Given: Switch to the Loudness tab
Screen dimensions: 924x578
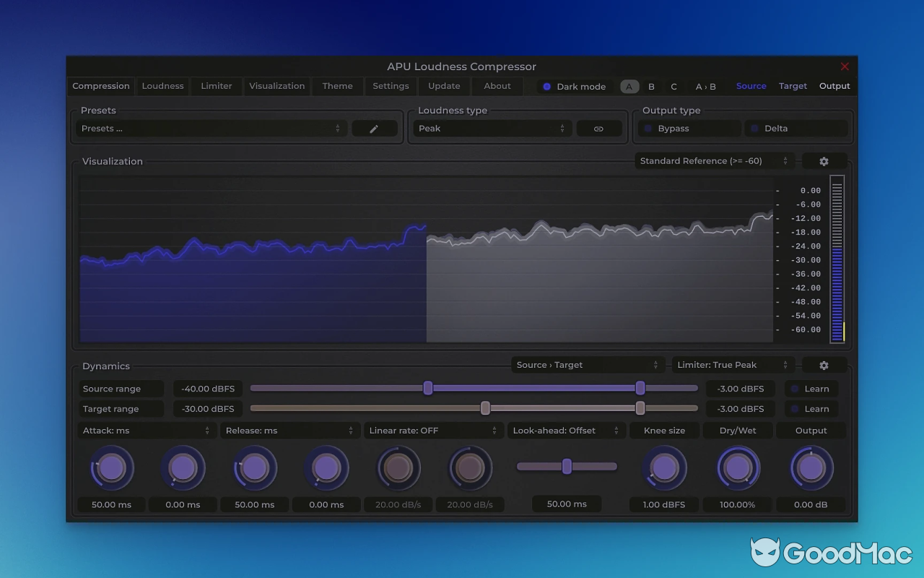Looking at the screenshot, I should click(162, 86).
